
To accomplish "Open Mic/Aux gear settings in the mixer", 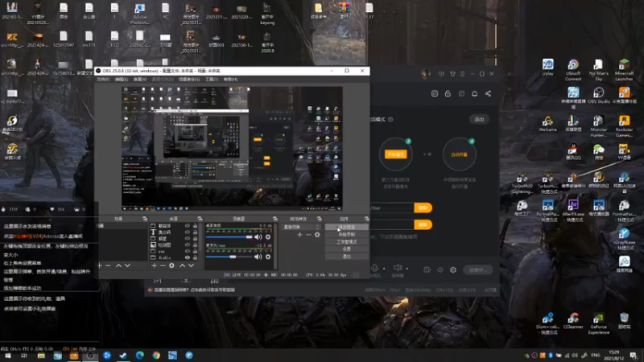I will 268,257.
